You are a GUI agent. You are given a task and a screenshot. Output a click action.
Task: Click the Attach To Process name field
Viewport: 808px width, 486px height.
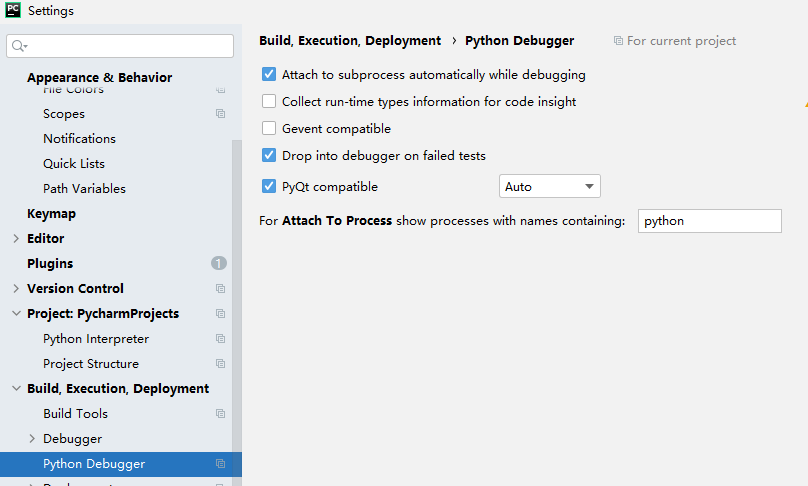coord(709,221)
